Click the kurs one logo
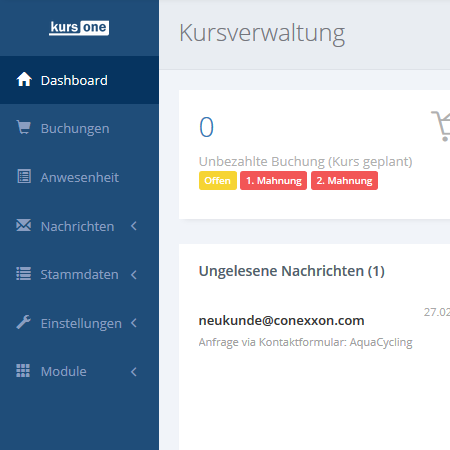The image size is (450, 450). [x=79, y=28]
